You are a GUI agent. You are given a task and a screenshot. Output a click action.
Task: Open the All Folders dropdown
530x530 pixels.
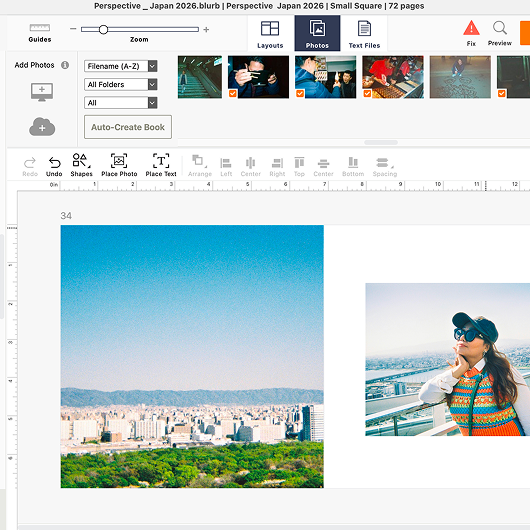[x=121, y=85]
